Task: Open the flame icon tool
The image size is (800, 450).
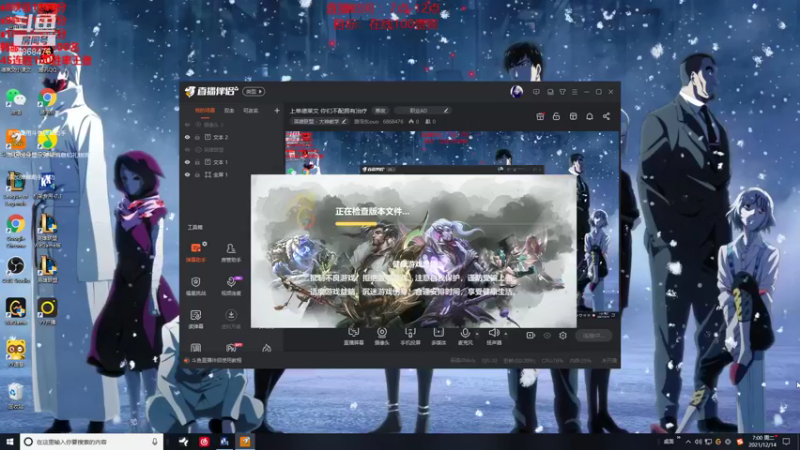Action: [266, 348]
